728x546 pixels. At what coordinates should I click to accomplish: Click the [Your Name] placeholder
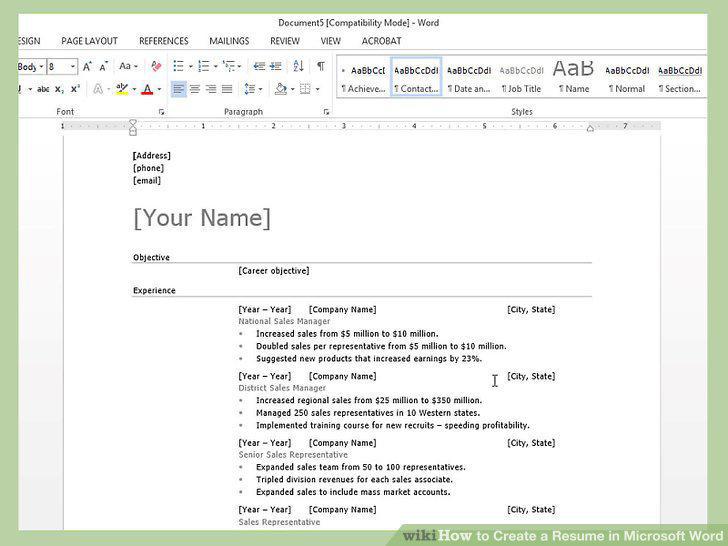[202, 218]
